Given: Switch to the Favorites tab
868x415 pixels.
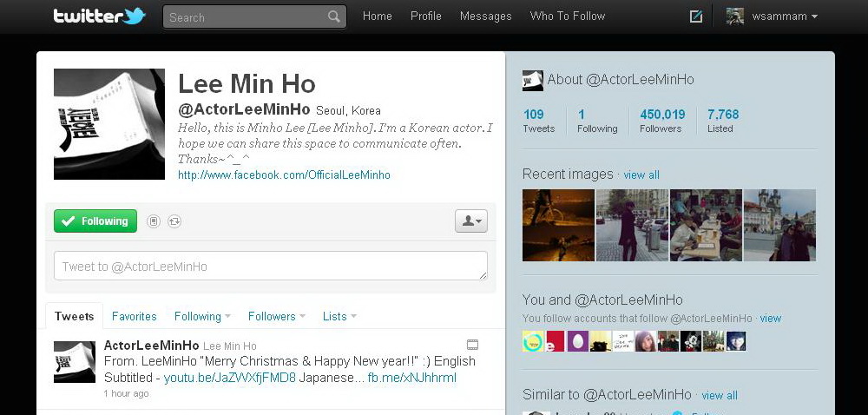Looking at the screenshot, I should tap(134, 317).
